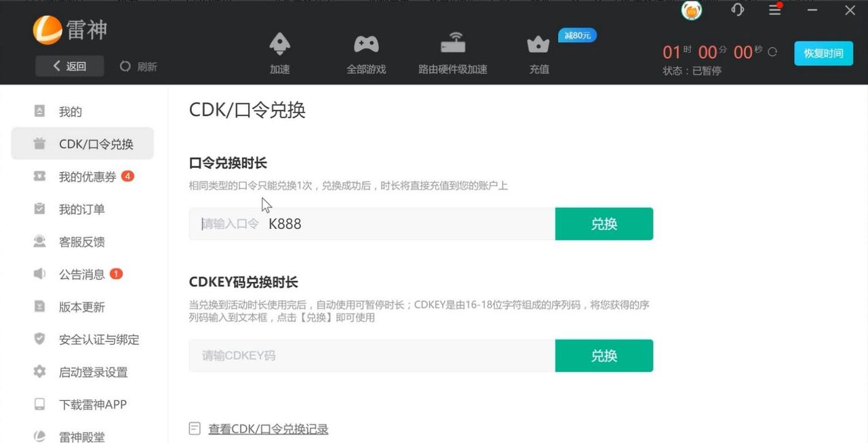This screenshot has width=868, height=443.
Task: Click 兑换 to redeem code K888
Action: [x=603, y=224]
